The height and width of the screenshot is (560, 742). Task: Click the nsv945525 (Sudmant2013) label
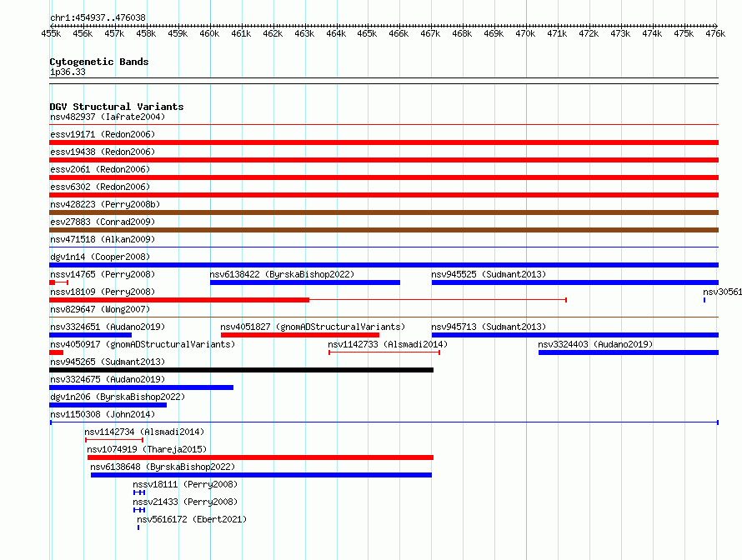click(489, 274)
